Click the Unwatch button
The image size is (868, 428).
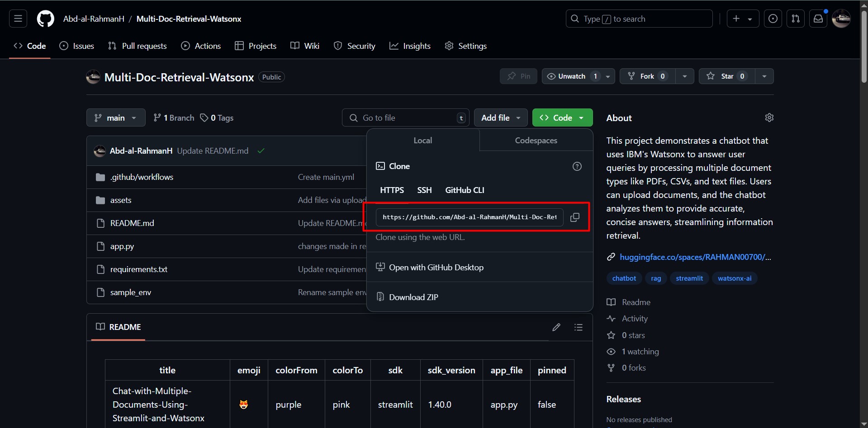click(x=572, y=76)
